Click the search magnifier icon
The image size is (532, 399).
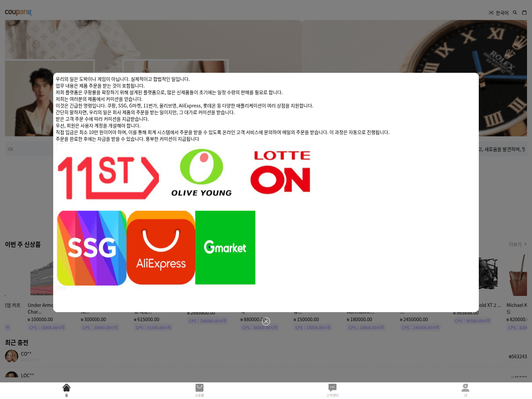[x=515, y=13]
